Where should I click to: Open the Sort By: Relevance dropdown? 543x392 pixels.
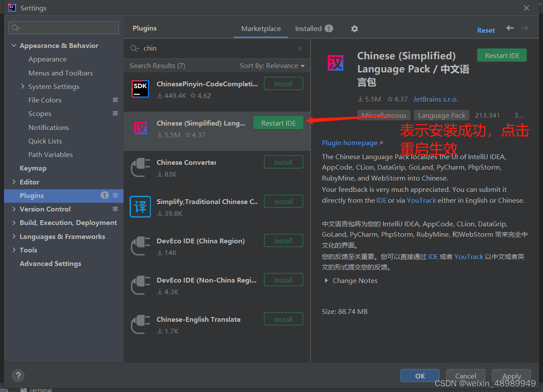272,66
